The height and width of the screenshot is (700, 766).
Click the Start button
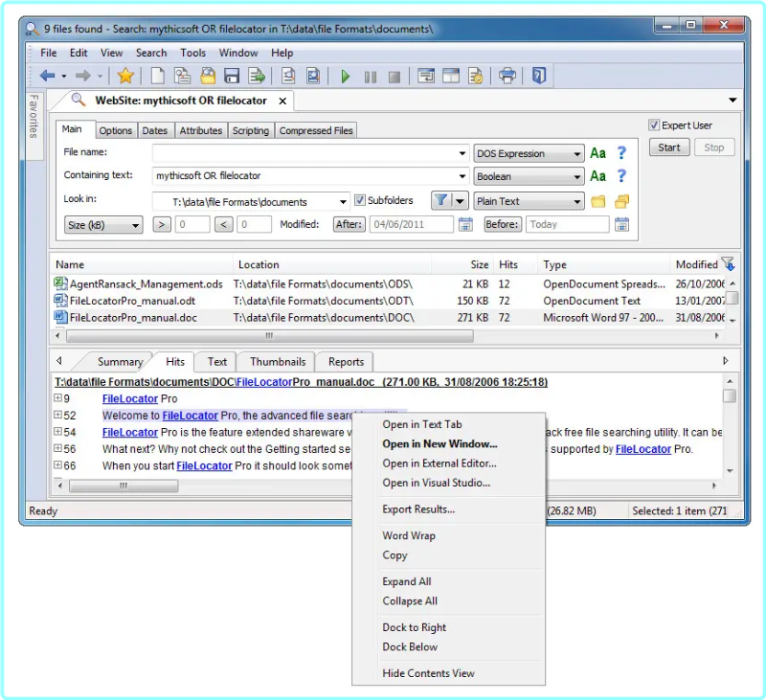(668, 147)
